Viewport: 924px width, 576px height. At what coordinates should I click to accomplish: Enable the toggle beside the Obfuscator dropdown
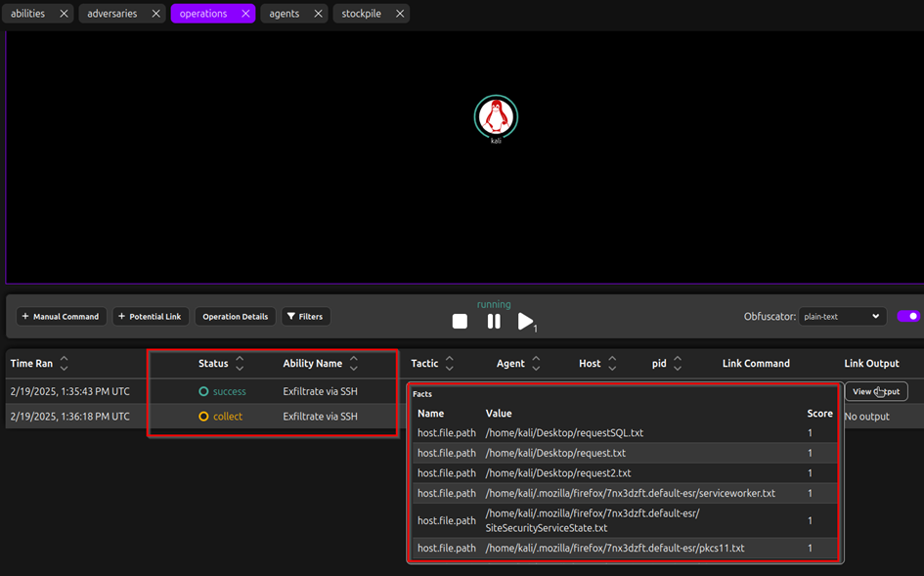pyautogui.click(x=908, y=316)
